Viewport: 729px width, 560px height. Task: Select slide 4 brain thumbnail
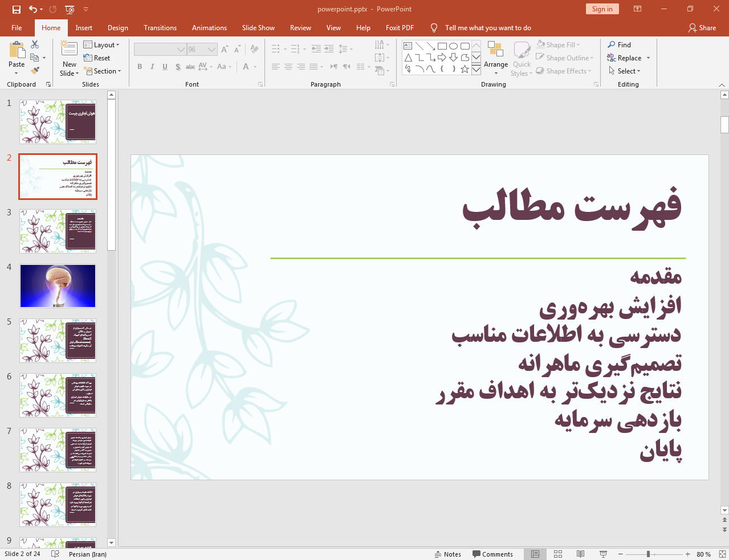[58, 286]
